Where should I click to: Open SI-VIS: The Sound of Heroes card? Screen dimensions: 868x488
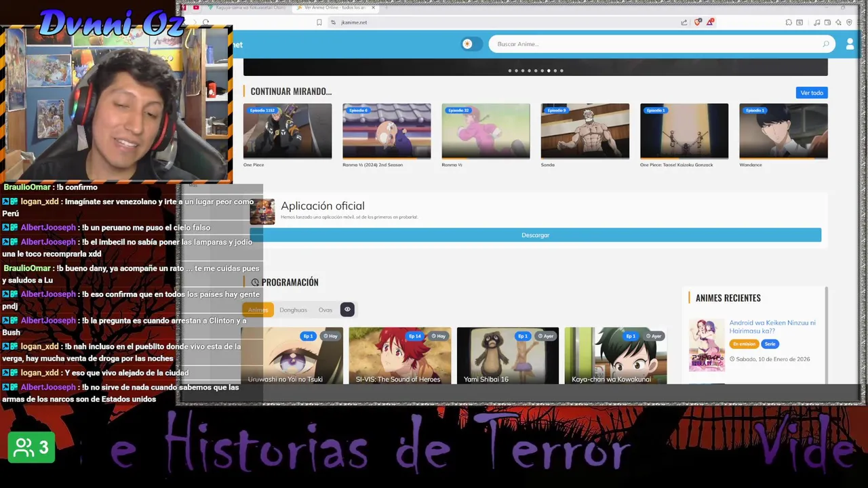pos(400,356)
